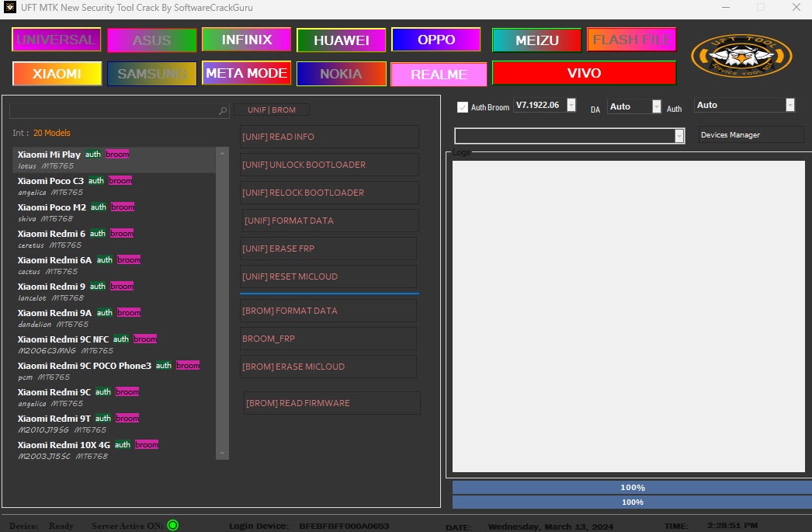Switch to the MEIZU brand tab
Screen dimensions: 812x532
(x=537, y=40)
